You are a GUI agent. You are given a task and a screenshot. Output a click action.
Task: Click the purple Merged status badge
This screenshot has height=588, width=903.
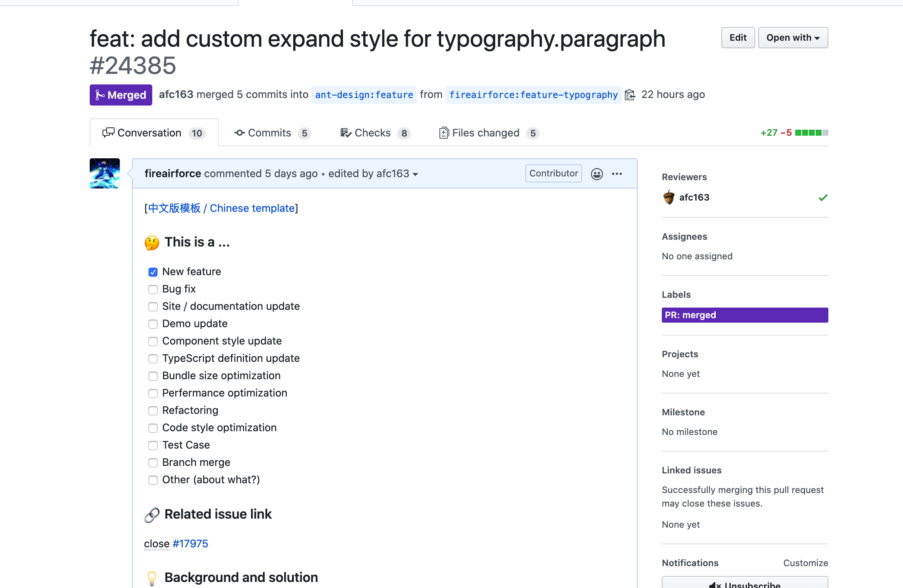[121, 95]
